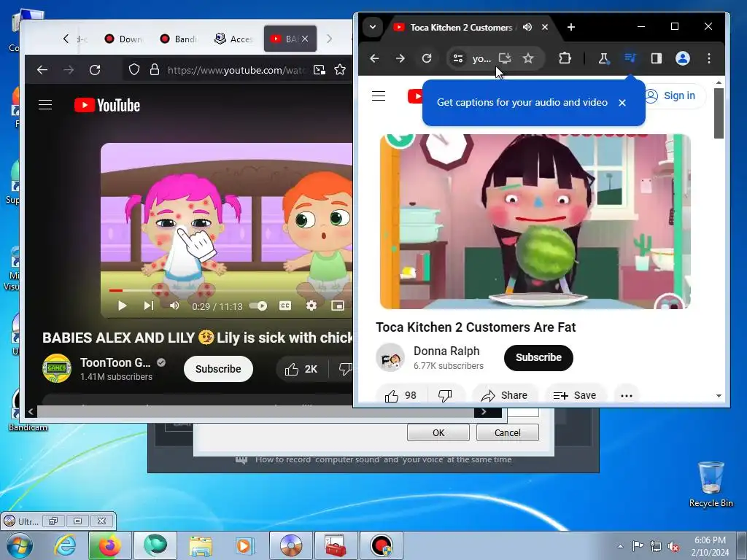Screen dimensions: 747x560
Task: Open the ToonToon Games channel avatar
Action: point(57,368)
